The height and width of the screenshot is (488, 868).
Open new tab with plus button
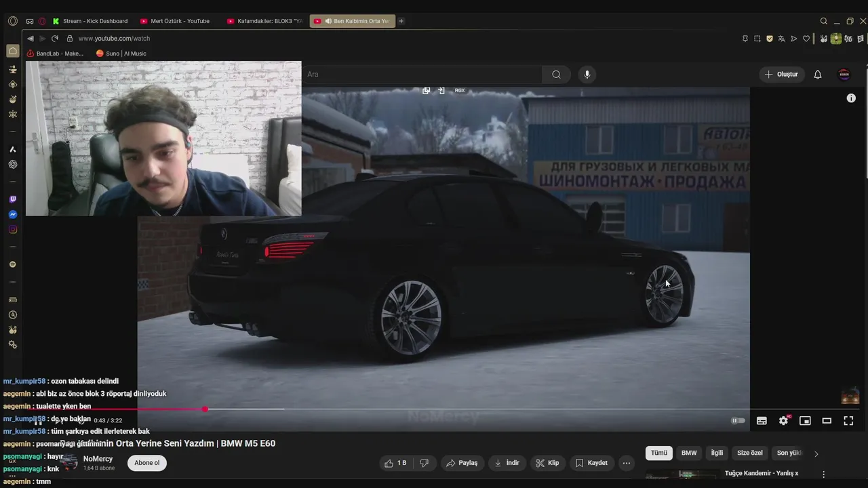(x=401, y=21)
